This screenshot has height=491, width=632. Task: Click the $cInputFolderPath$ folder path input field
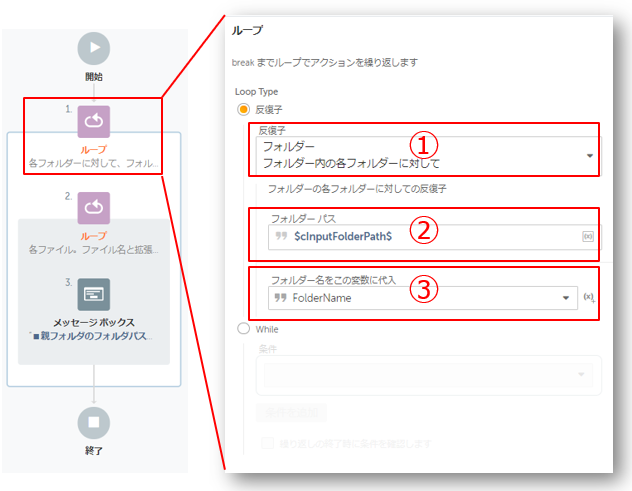(433, 237)
